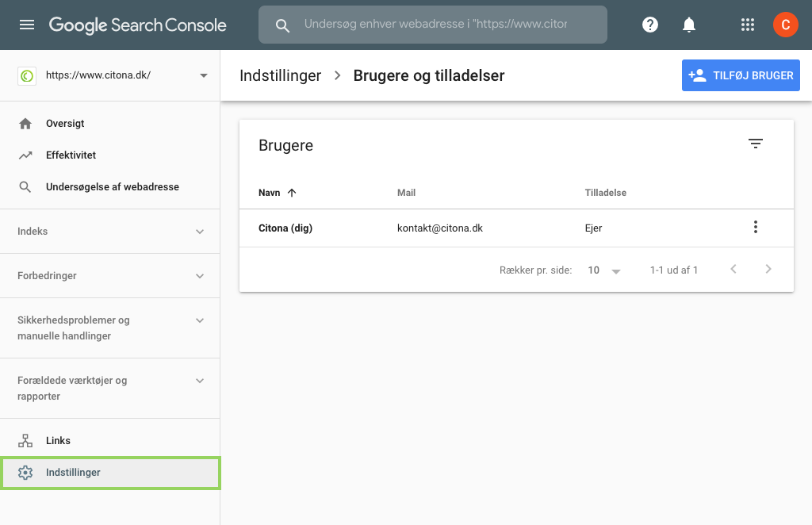Open the account avatar 'C'
Viewport: 812px width, 525px height.
(x=786, y=25)
